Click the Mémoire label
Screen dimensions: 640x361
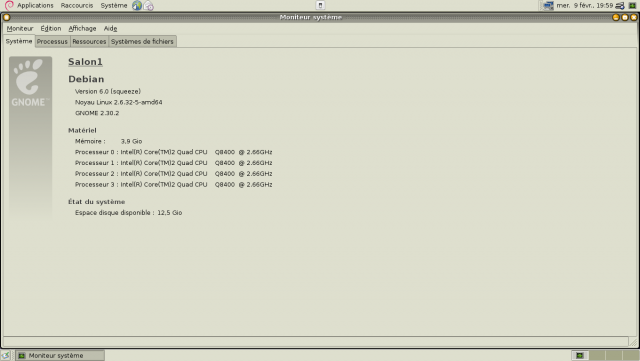click(x=90, y=141)
